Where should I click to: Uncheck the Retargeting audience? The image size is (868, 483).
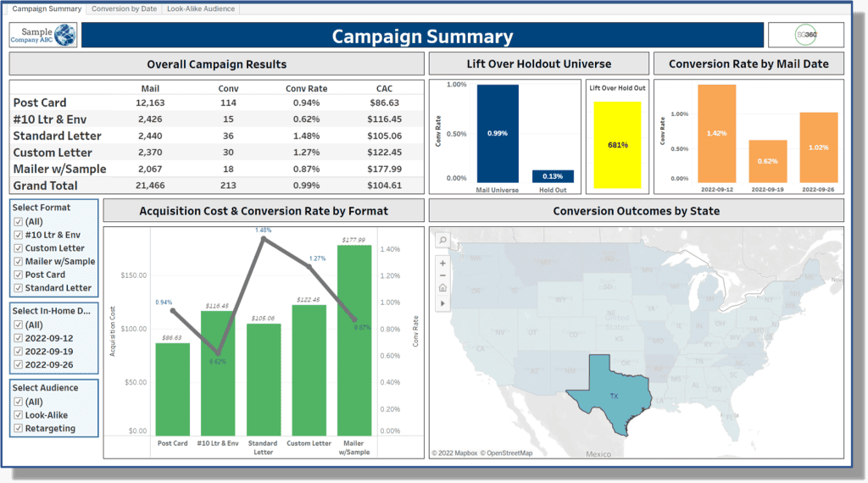pos(19,429)
